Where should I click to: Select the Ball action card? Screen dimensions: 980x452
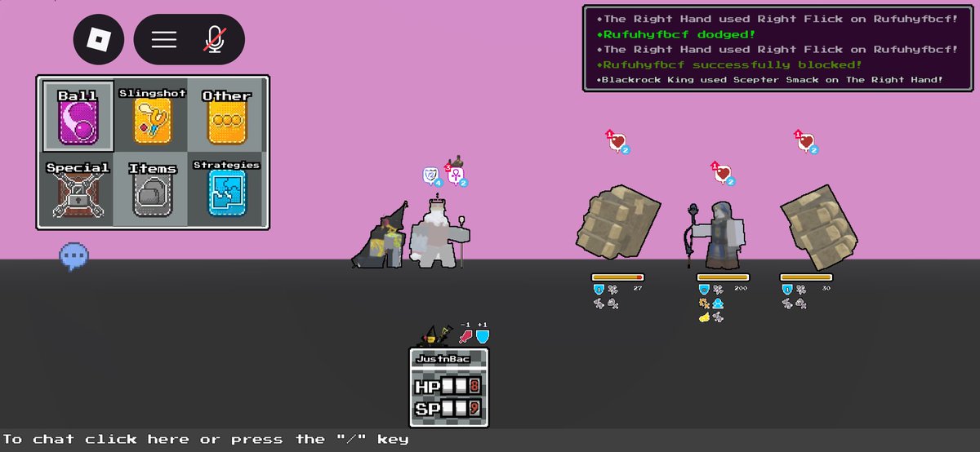pos(78,117)
